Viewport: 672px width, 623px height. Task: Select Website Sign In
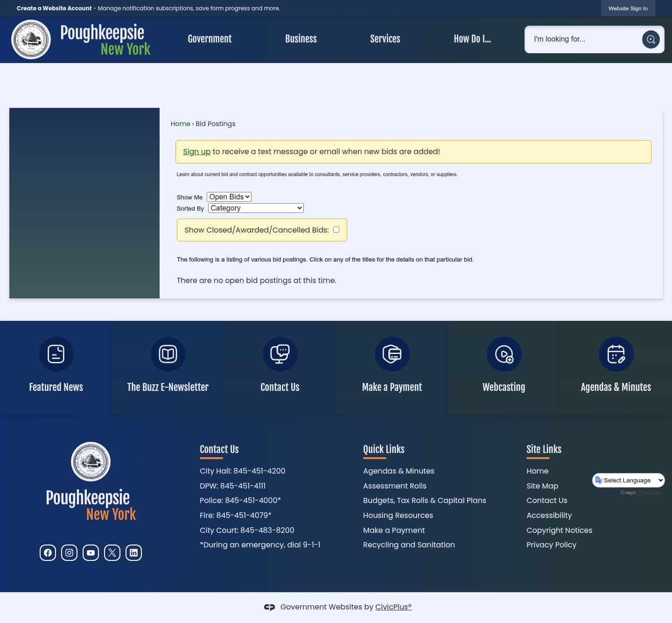(x=628, y=8)
